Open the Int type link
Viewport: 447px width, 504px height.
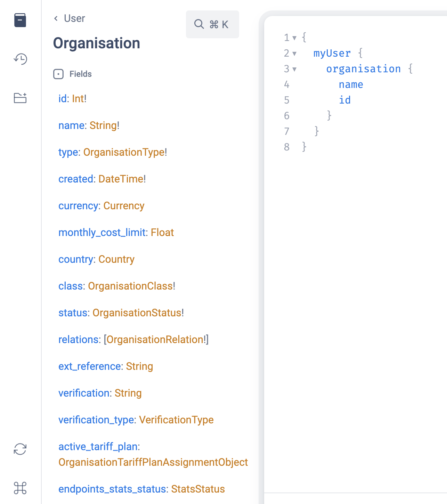point(78,99)
